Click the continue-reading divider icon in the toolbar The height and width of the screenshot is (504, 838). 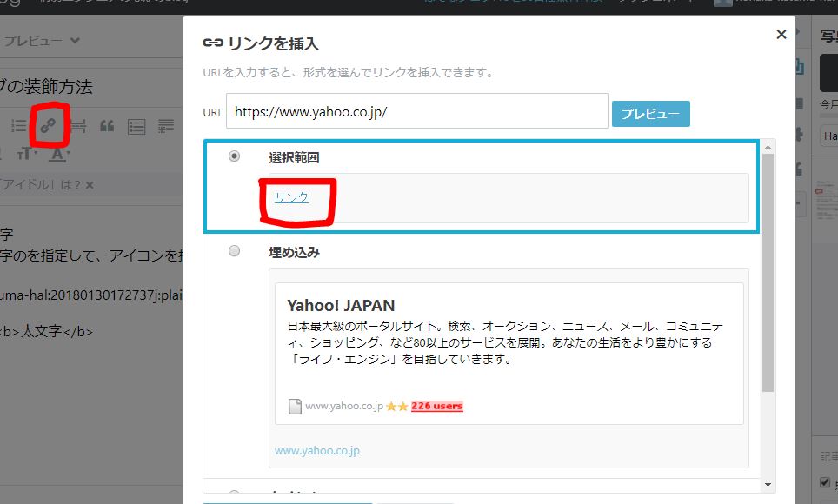77,124
